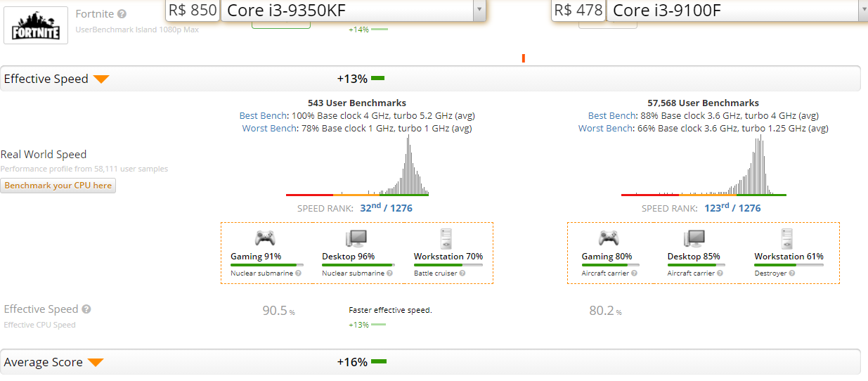Click the monitor icon above Desktop 96%

click(356, 238)
